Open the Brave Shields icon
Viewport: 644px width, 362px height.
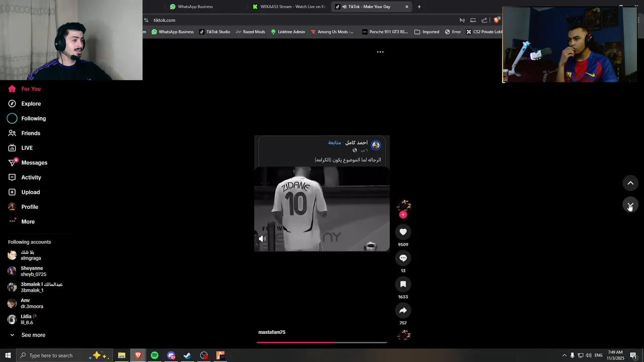tap(497, 20)
